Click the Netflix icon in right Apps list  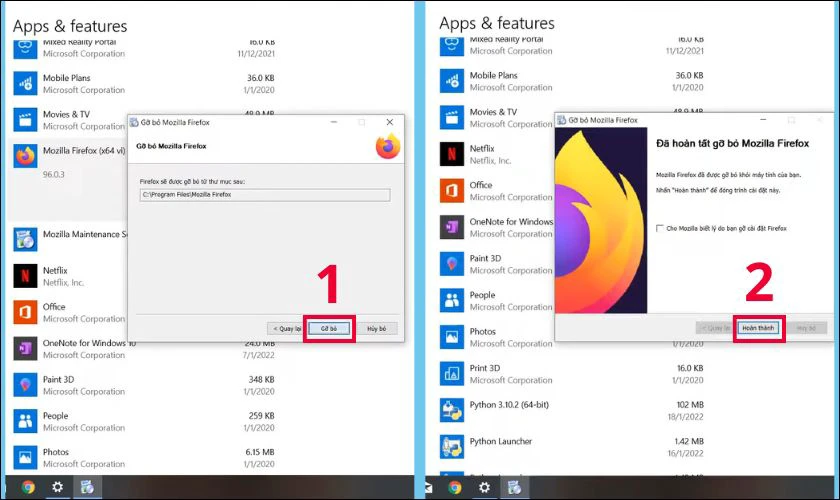pyautogui.click(x=452, y=154)
